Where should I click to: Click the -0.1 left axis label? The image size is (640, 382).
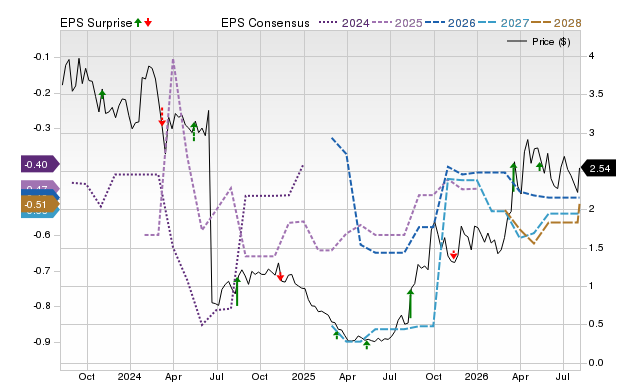tap(41, 57)
